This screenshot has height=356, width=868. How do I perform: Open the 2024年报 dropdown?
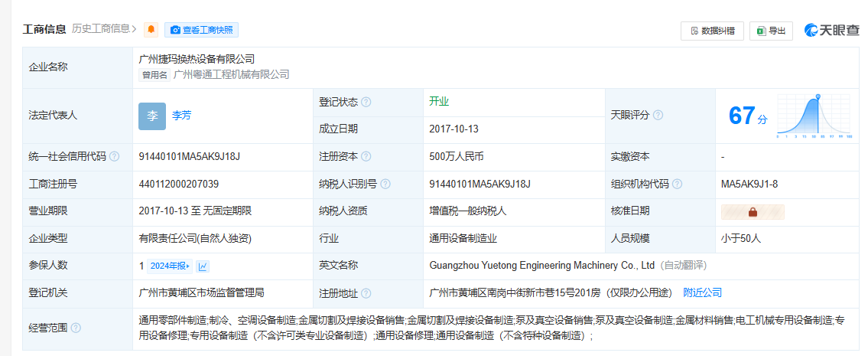pos(170,266)
